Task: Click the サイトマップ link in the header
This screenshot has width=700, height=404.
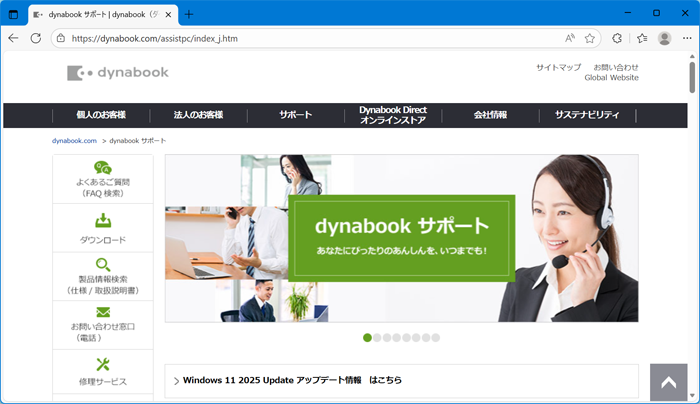Action: [558, 67]
